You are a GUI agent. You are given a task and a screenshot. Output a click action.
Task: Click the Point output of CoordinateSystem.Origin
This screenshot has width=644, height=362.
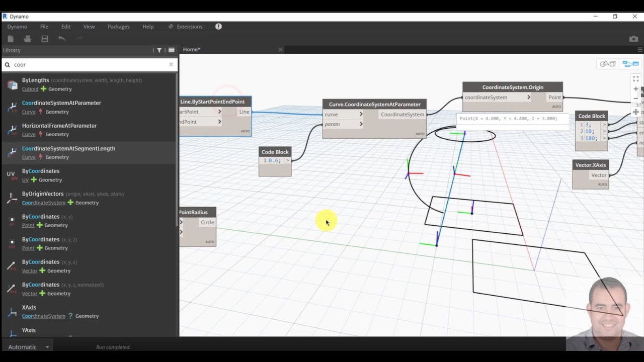pos(554,98)
